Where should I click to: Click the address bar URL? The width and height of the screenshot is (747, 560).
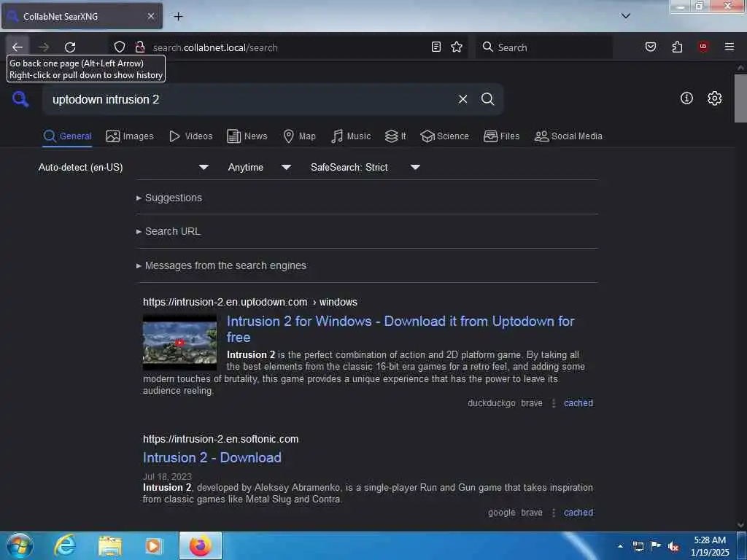pos(215,47)
